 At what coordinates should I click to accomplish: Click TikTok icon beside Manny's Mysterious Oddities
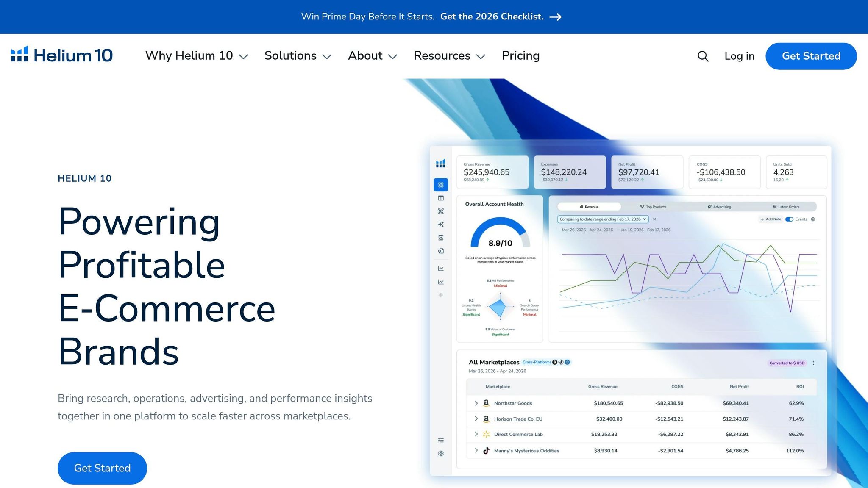click(x=486, y=451)
